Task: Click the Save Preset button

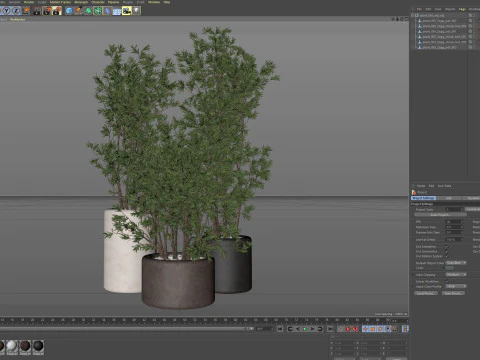Action: (x=453, y=293)
